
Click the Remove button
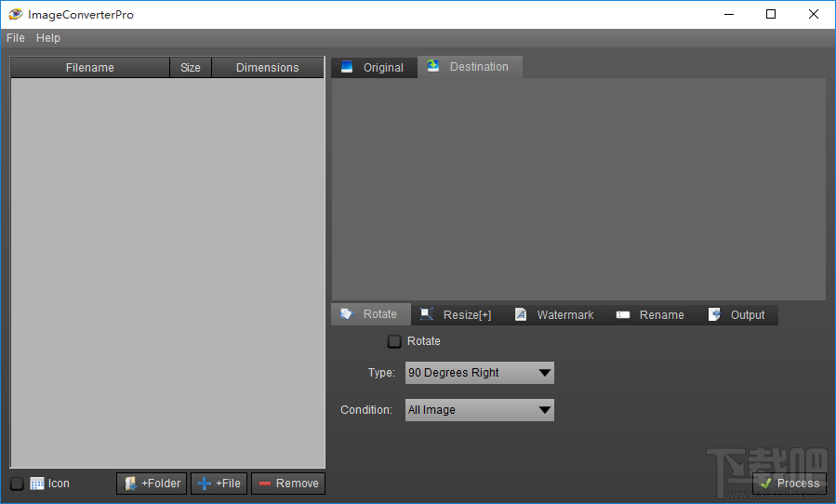288,484
